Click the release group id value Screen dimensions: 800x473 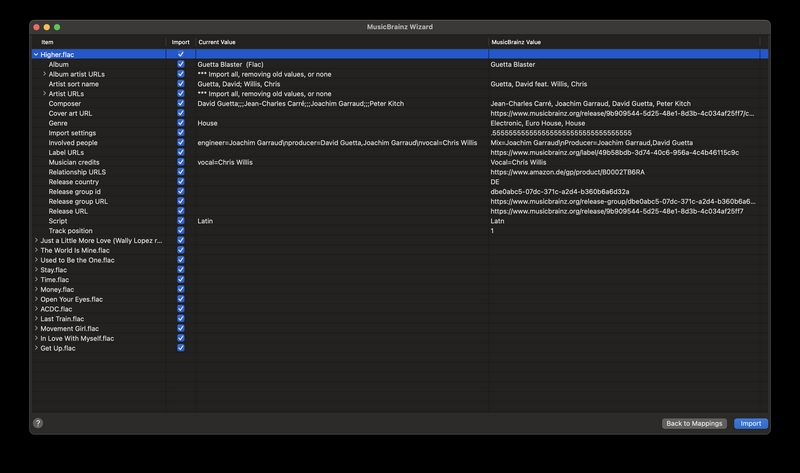coord(560,191)
